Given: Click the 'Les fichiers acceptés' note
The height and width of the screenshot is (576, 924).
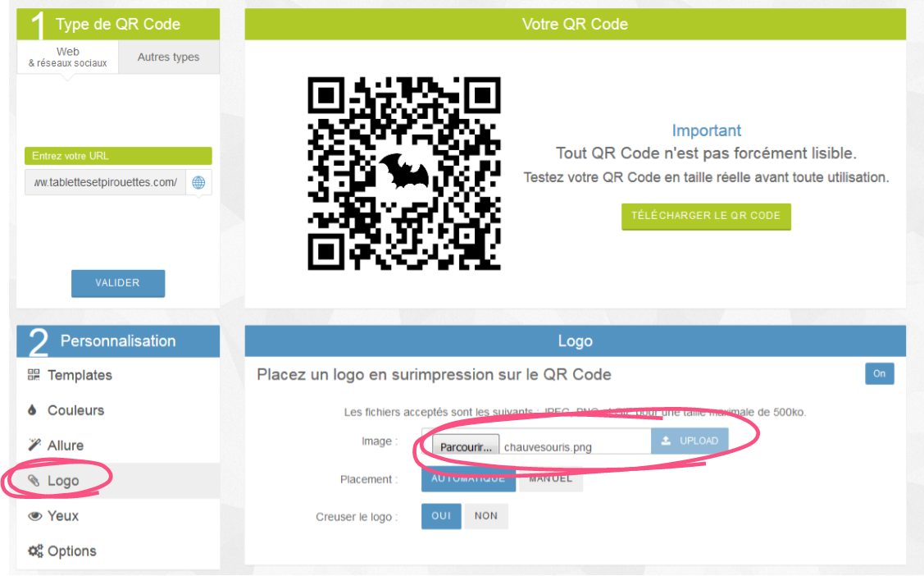Looking at the screenshot, I should coord(575,412).
